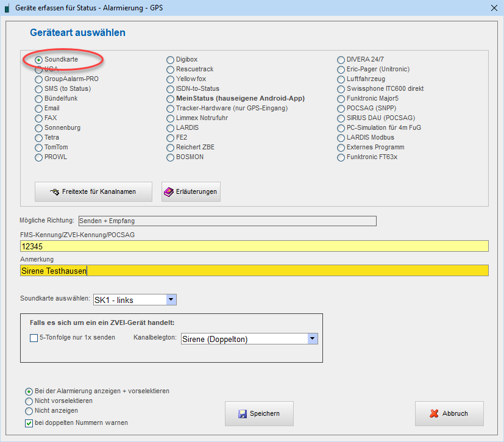
Task: Pick the MeinStatus Android-App option
Action: pos(171,99)
